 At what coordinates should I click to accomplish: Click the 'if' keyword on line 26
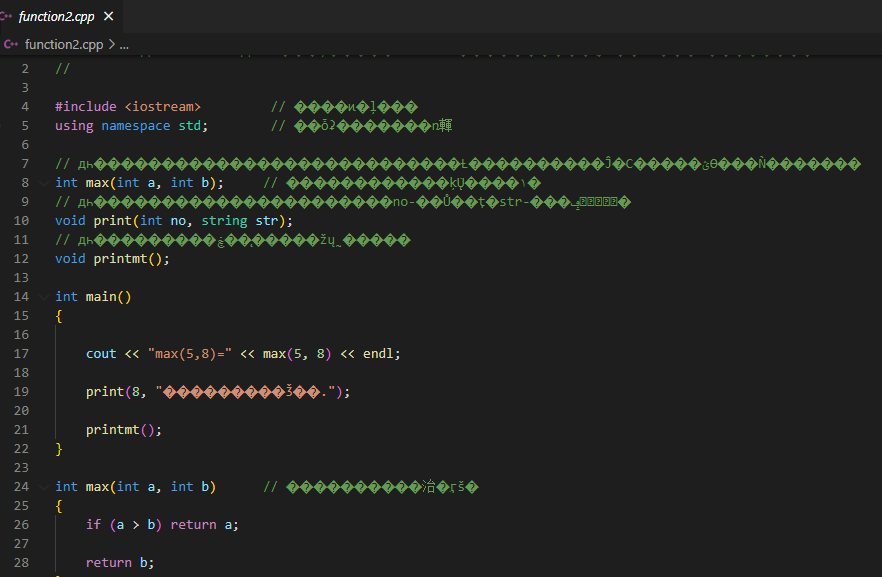(93, 525)
